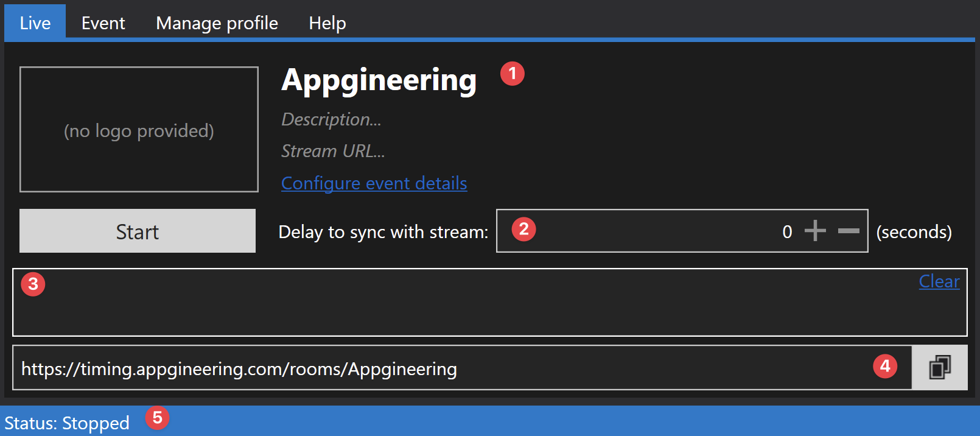The image size is (980, 436).
Task: Click the Stream URL placeholder text
Action: [x=333, y=151]
